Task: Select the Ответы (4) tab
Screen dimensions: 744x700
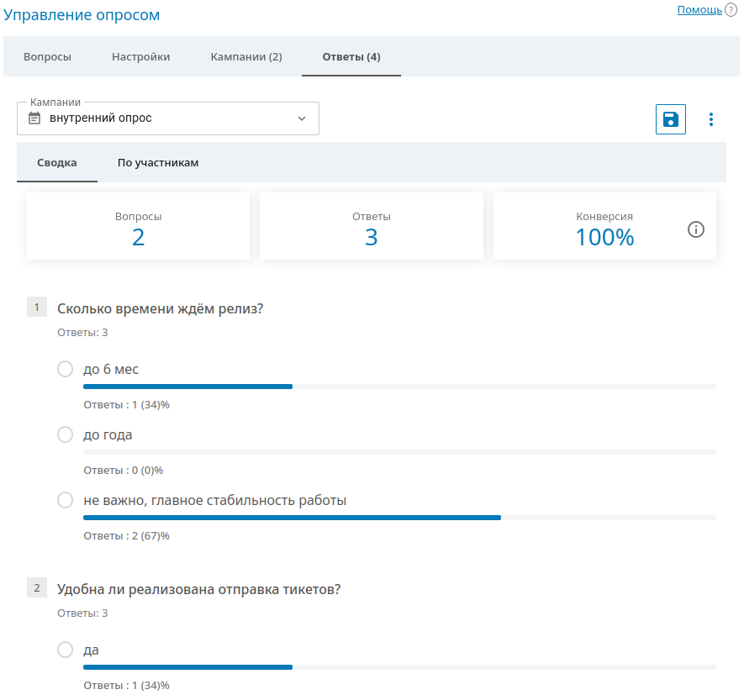Action: coord(351,57)
